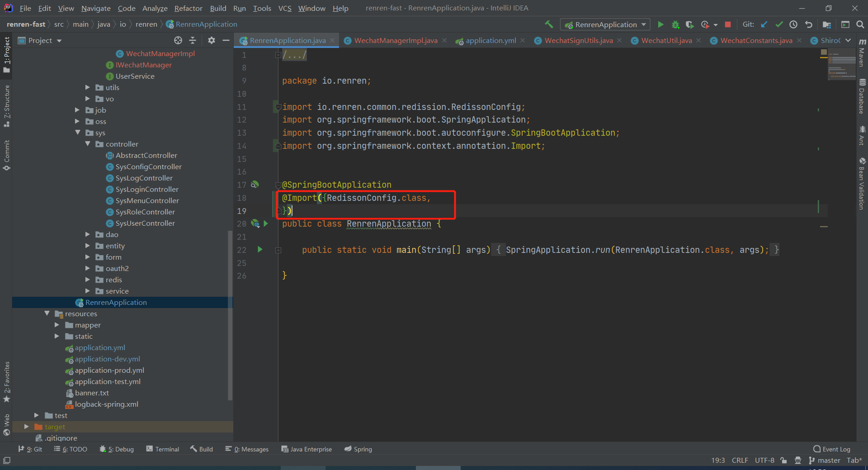Viewport: 868px width, 470px height.
Task: Open Search Everywhere magnifier icon
Action: [860, 24]
